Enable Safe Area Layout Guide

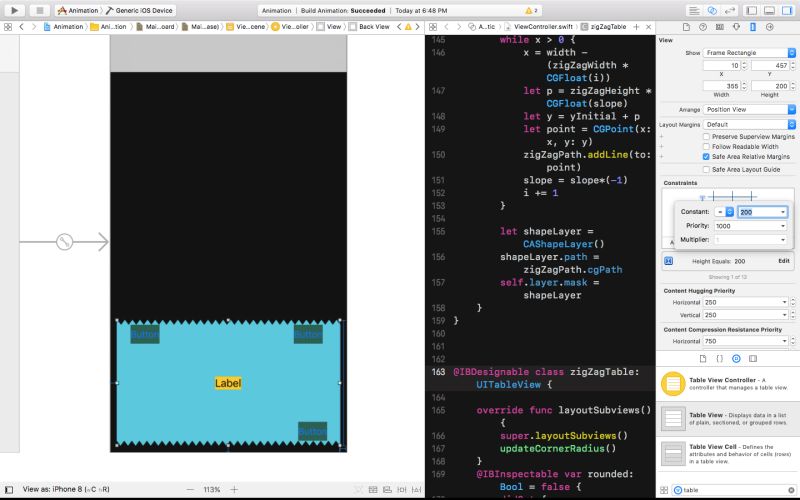(x=706, y=169)
